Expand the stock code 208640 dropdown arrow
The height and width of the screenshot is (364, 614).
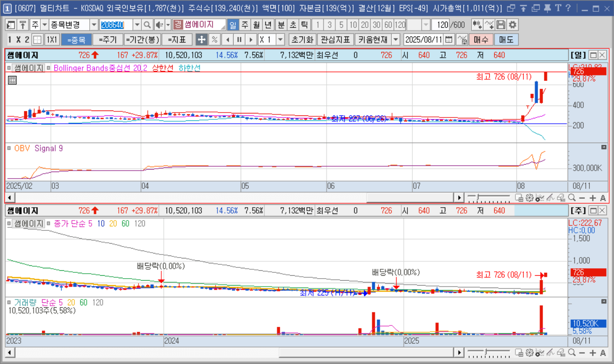pyautogui.click(x=137, y=25)
